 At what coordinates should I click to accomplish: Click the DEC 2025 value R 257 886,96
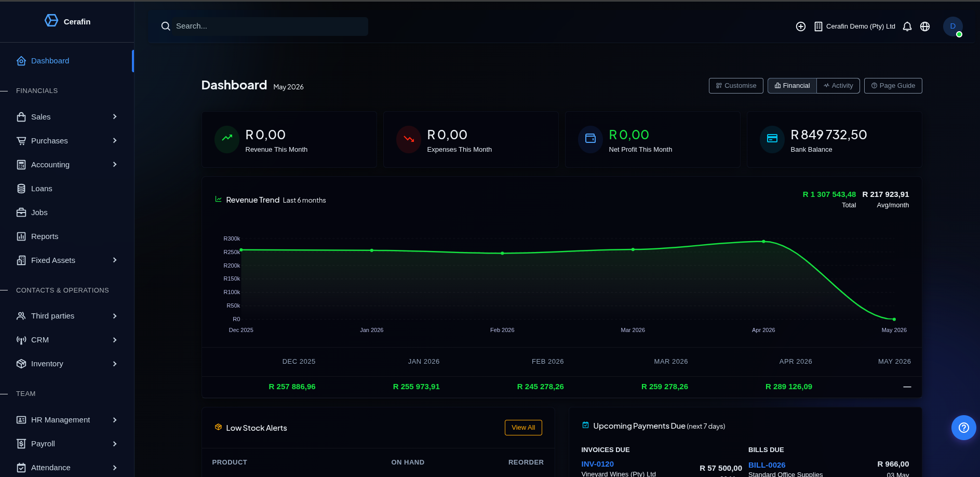pyautogui.click(x=292, y=387)
